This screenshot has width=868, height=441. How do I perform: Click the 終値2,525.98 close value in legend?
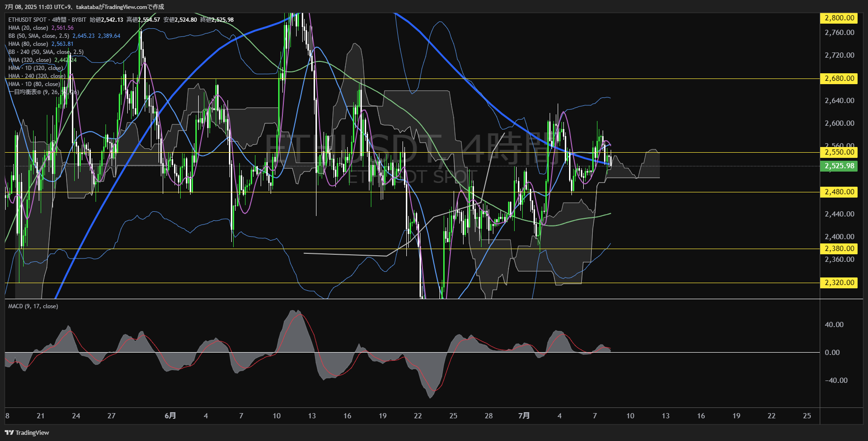coord(217,20)
